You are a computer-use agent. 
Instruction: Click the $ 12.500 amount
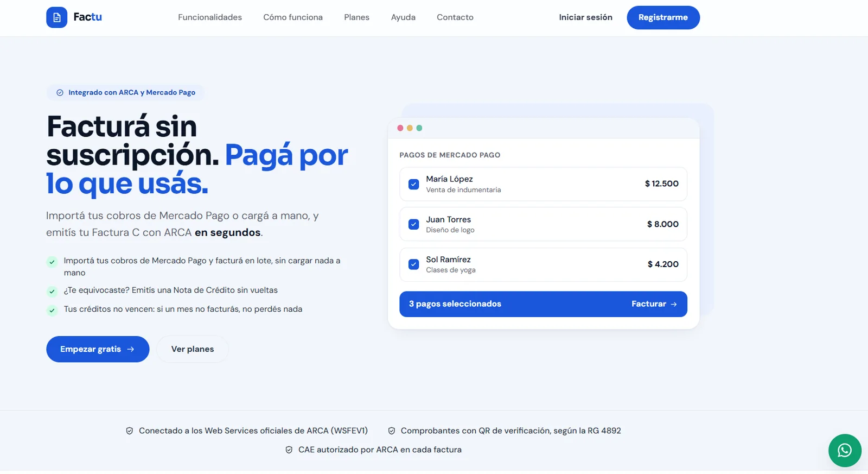click(662, 184)
